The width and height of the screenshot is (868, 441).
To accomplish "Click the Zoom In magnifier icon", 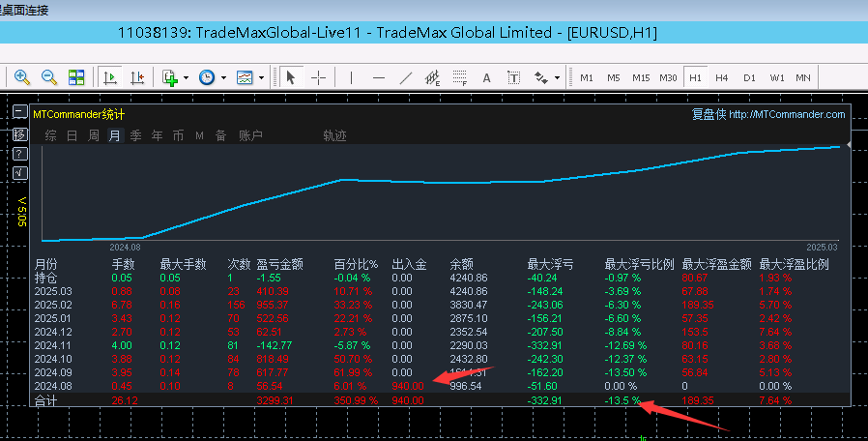I will 22,77.
